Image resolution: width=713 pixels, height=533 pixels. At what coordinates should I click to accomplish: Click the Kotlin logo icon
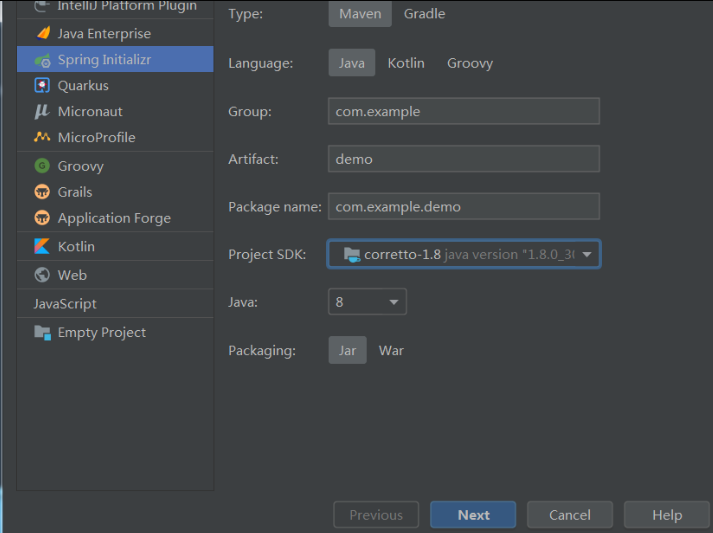(x=42, y=246)
